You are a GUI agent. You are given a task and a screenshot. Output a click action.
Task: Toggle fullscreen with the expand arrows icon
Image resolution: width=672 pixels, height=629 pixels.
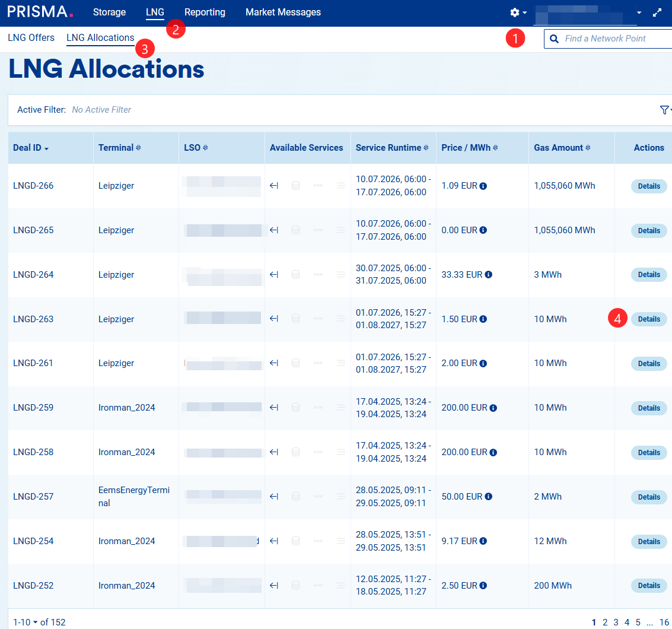(657, 12)
